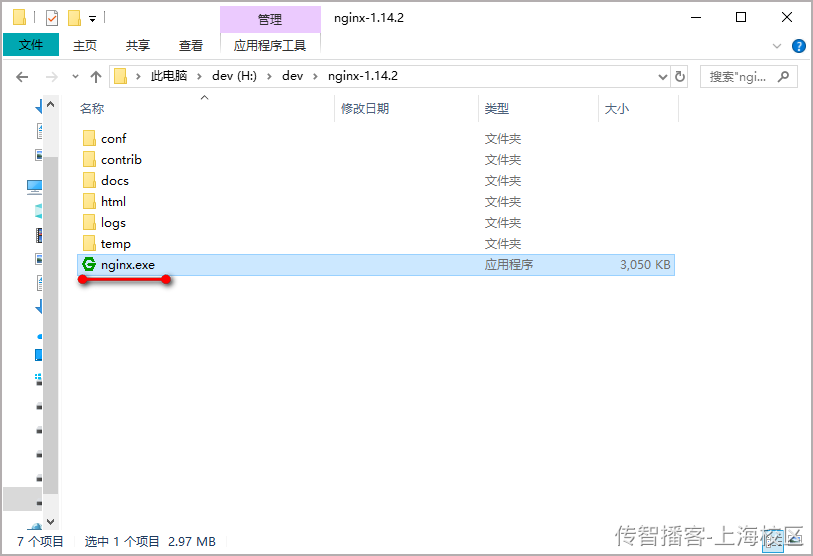Switch to the 主页 ribbon tab

click(x=85, y=46)
